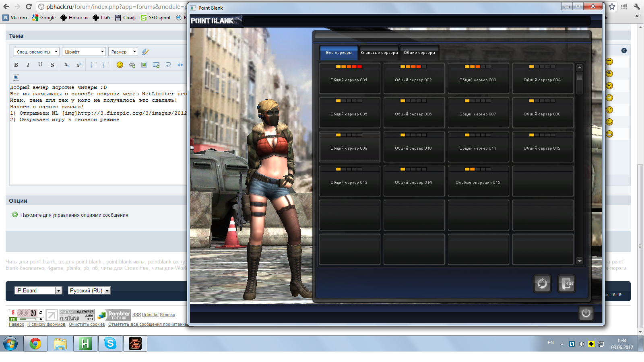Open the Google bookmark
The width and height of the screenshot is (644, 362).
[44, 18]
